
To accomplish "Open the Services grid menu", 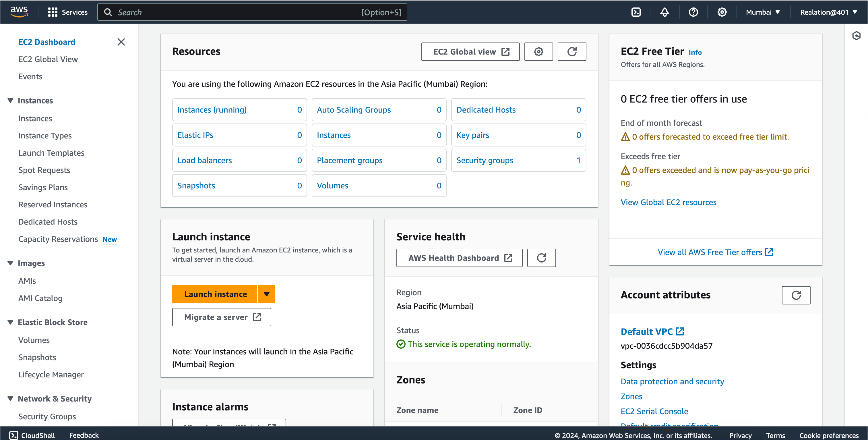I will tap(67, 12).
